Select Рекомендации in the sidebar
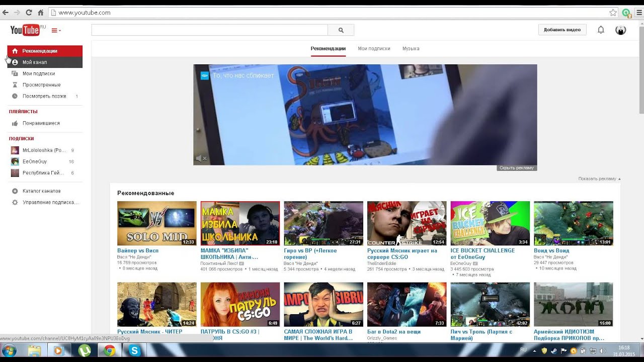 [45, 51]
